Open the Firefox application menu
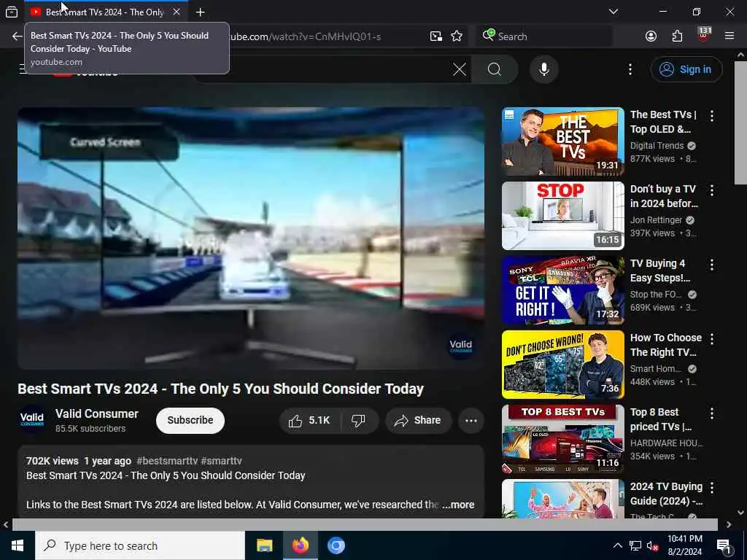The image size is (747, 560). click(x=729, y=36)
